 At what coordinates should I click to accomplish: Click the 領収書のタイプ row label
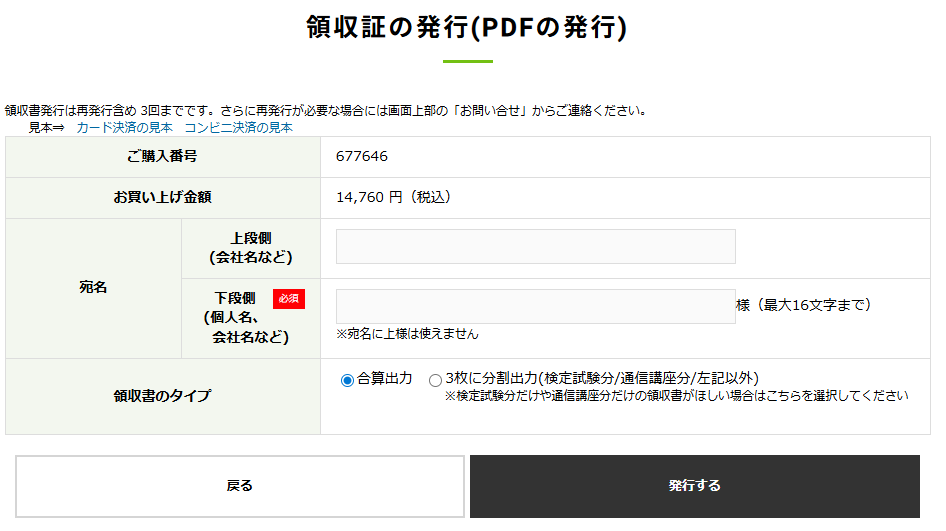(x=162, y=396)
